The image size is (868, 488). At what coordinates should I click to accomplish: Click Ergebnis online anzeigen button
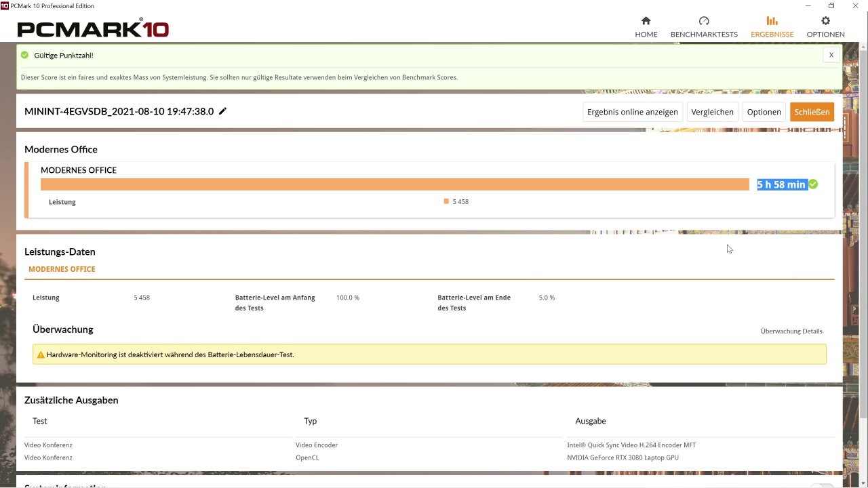point(633,112)
